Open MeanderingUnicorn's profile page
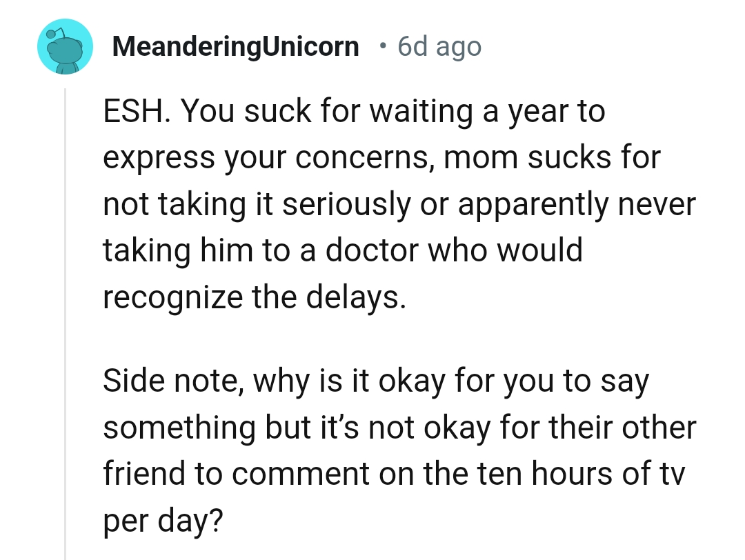The image size is (745, 560). (x=236, y=46)
